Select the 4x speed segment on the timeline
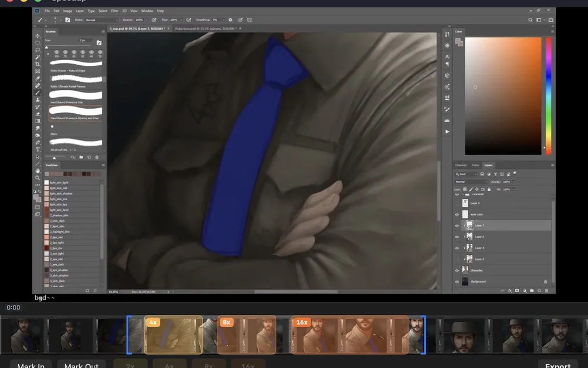This screenshot has height=368, width=588. pyautogui.click(x=173, y=335)
